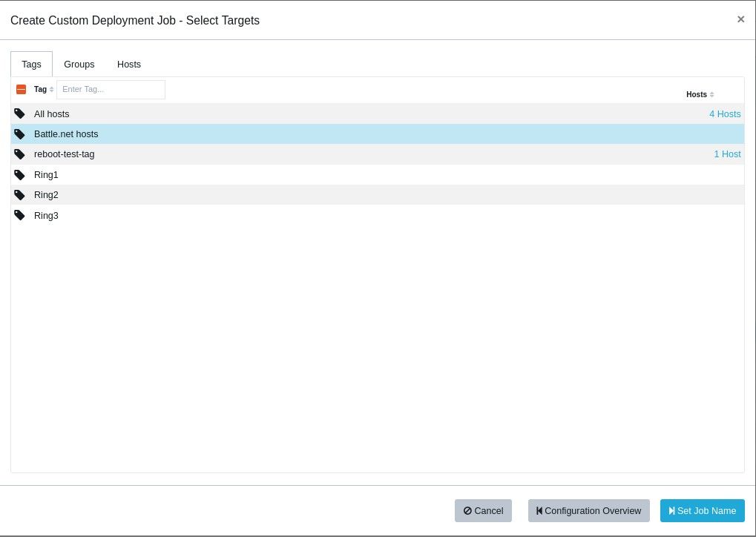756x537 pixels.
Task: Focus the Enter Tag filter field
Action: tap(111, 90)
